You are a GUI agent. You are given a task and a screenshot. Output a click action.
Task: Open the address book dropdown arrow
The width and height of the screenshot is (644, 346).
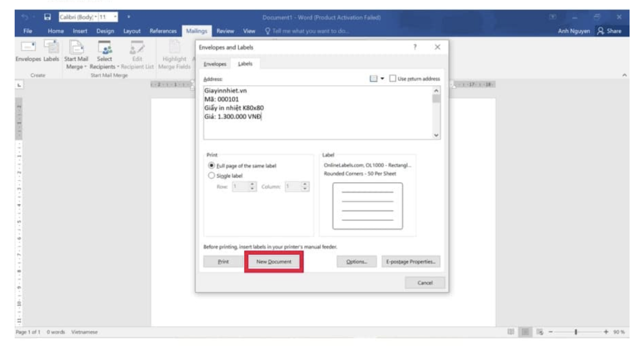pos(382,79)
